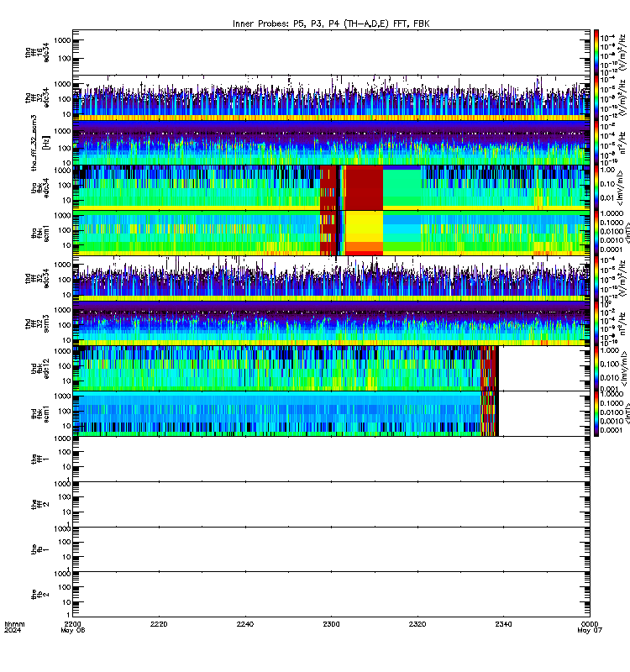Click the color bar beside the thd fbk scm1 panel

point(596,414)
